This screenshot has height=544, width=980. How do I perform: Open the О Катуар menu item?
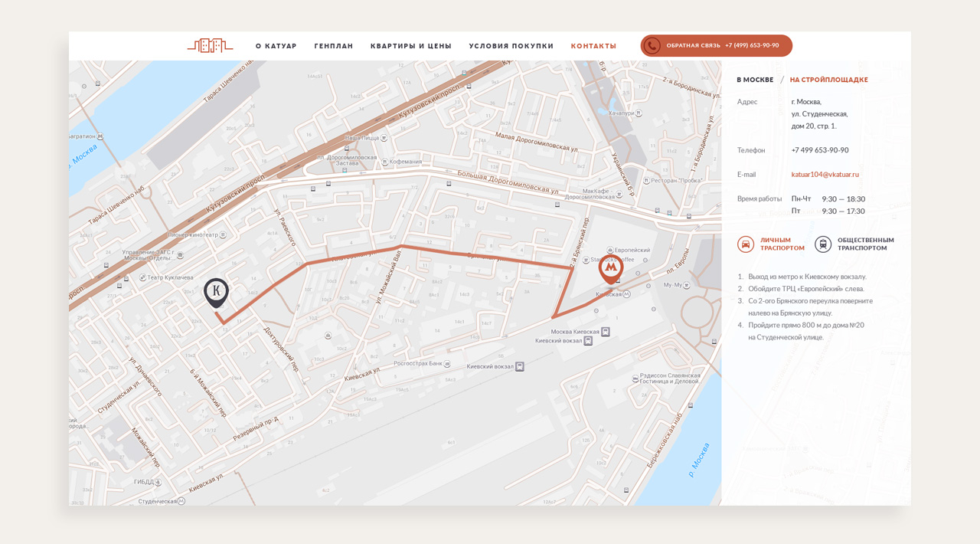tap(276, 46)
